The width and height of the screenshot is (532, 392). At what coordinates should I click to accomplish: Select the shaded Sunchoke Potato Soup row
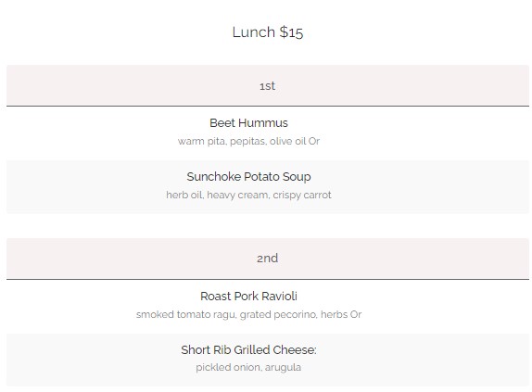[x=268, y=187]
